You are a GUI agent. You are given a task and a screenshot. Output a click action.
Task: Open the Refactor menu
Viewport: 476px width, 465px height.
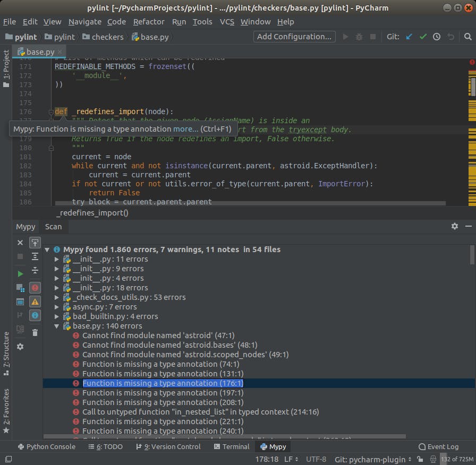click(149, 22)
